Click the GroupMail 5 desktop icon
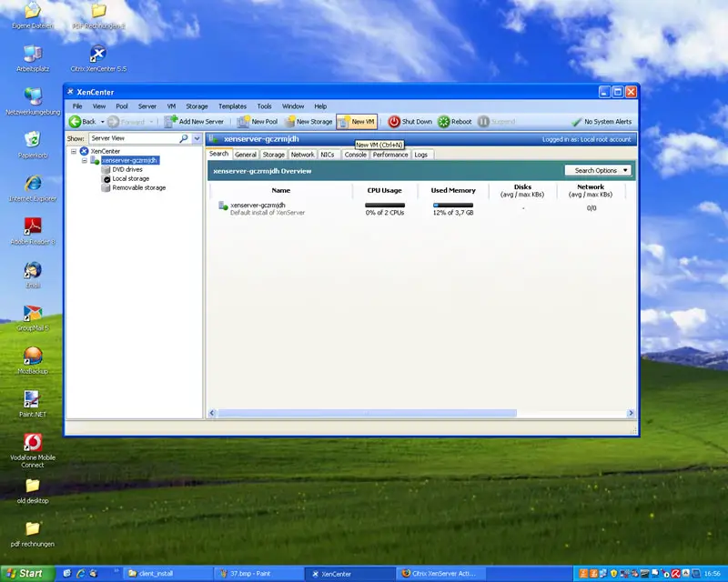This screenshot has width=728, height=582. [33, 318]
